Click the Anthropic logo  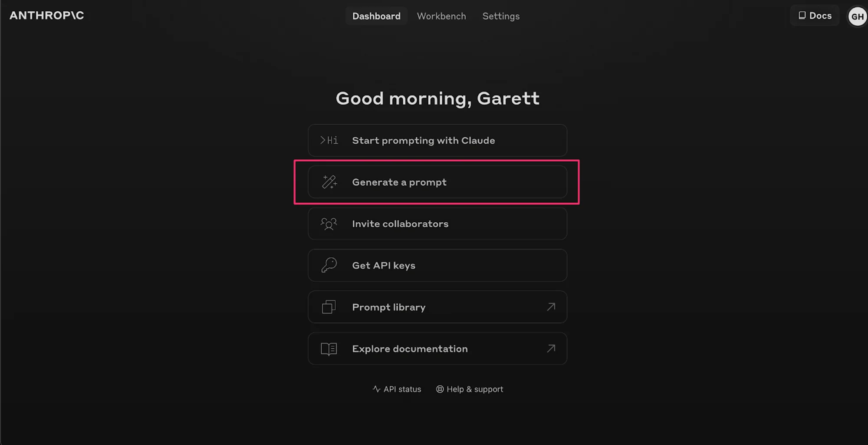coord(47,15)
